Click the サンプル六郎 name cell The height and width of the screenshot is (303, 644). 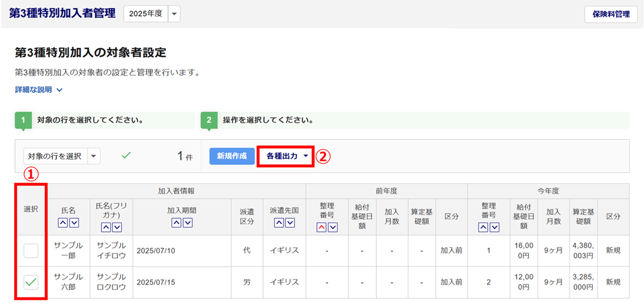pyautogui.click(x=68, y=282)
